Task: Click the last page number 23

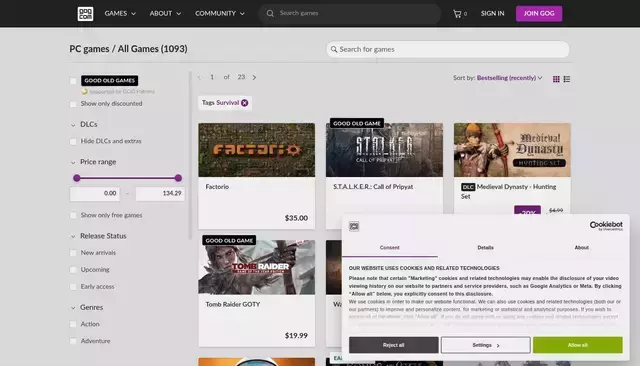Action: coord(241,77)
